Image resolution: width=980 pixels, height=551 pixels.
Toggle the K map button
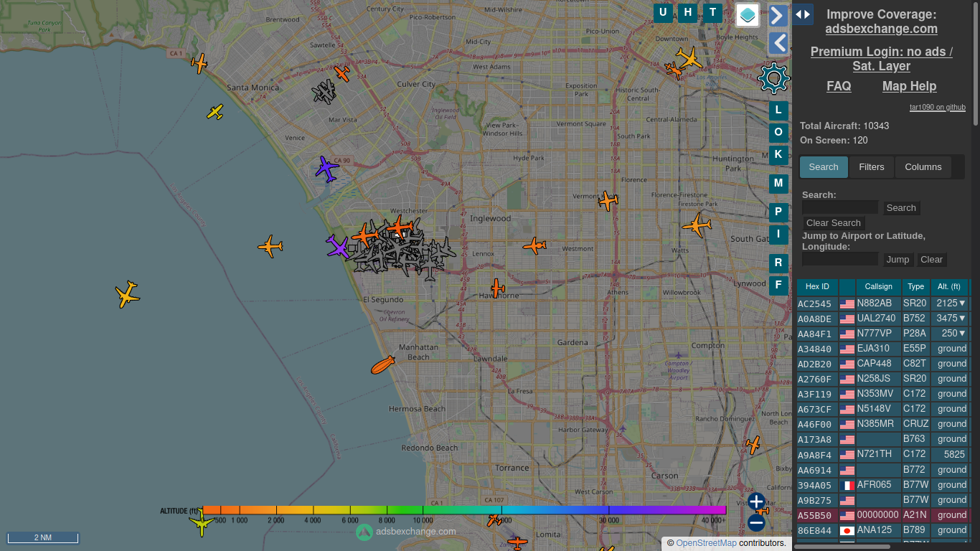click(x=778, y=154)
